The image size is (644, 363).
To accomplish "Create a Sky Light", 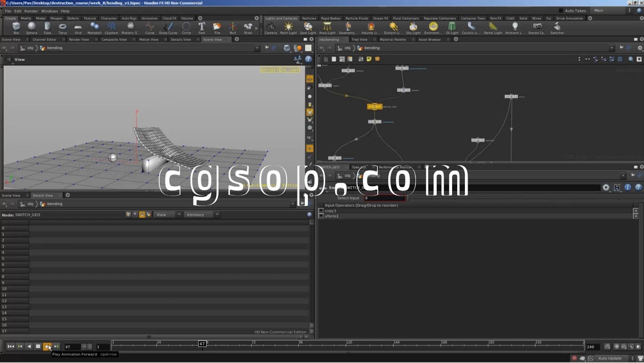I will point(413,28).
